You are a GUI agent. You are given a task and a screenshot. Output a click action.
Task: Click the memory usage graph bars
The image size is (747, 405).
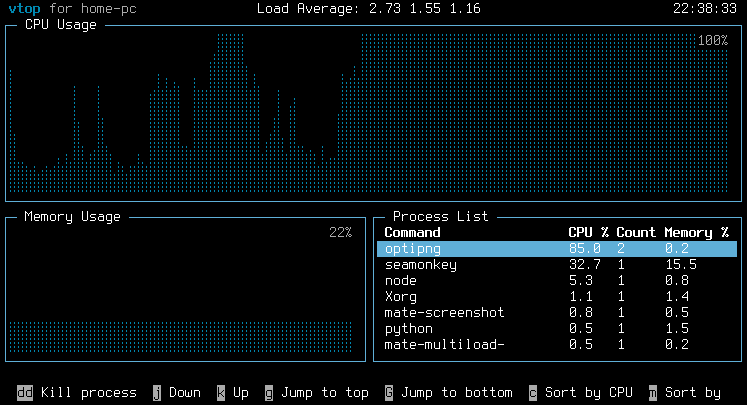tap(181, 337)
